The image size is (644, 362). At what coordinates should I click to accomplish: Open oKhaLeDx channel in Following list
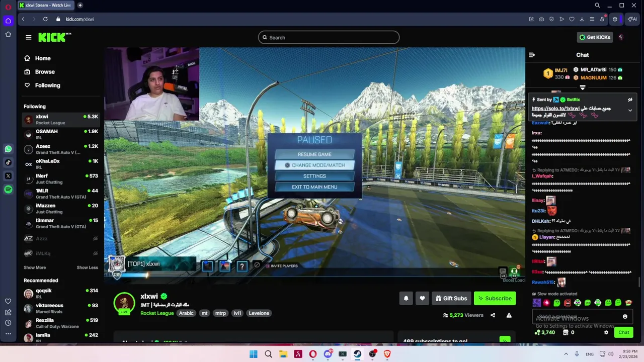point(61,164)
